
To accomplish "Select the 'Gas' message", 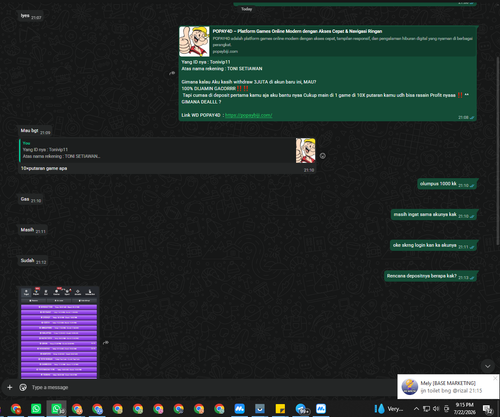I will click(31, 199).
